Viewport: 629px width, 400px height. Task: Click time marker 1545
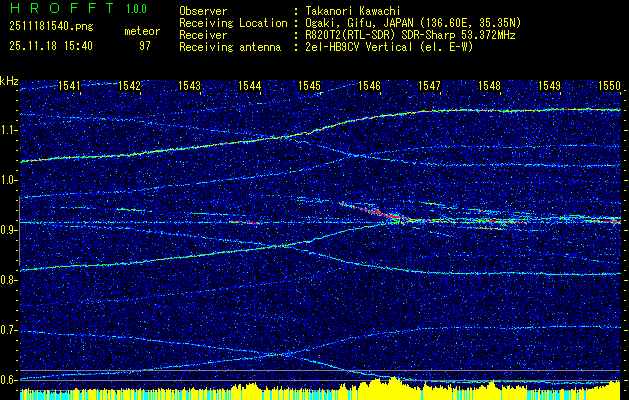(310, 85)
